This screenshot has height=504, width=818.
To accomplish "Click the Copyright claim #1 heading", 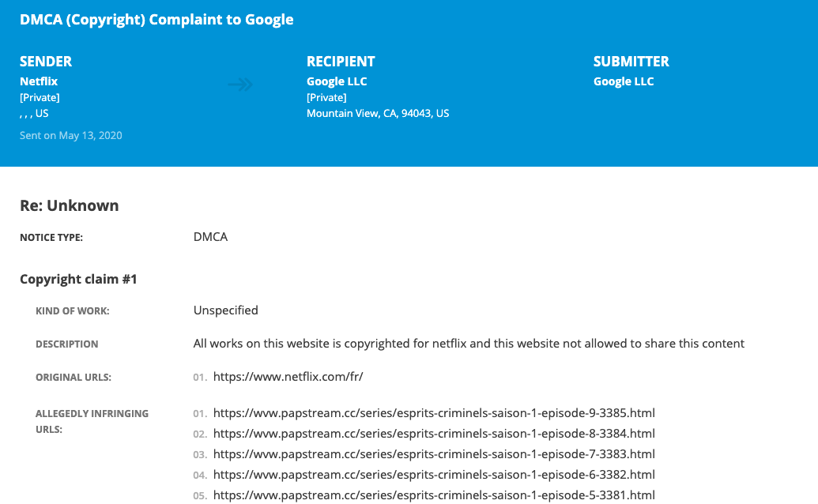I will pos(78,279).
